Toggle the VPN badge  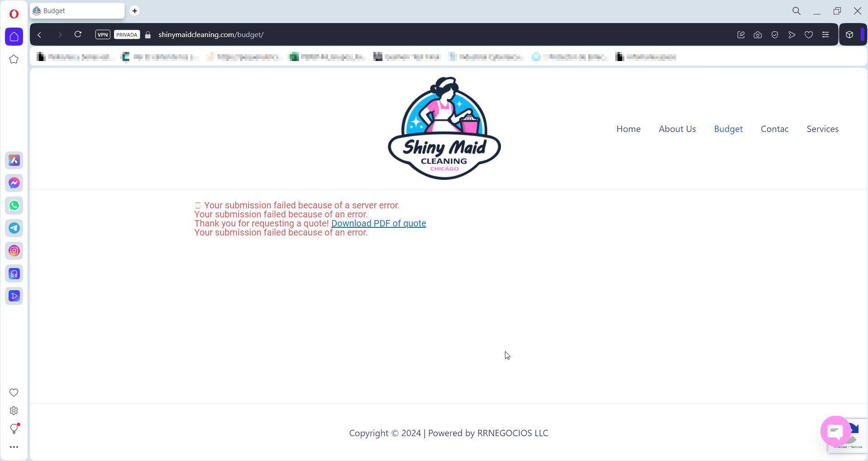point(103,35)
